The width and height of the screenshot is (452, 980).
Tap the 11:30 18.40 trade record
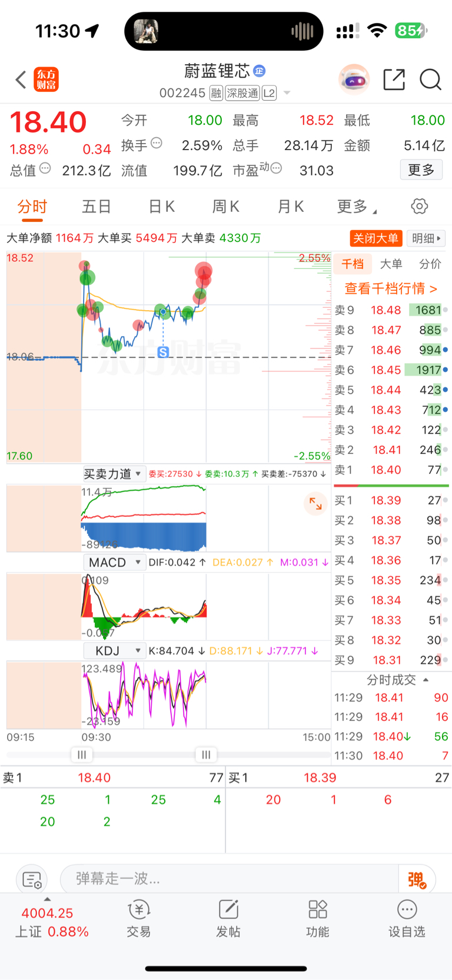coord(391,756)
